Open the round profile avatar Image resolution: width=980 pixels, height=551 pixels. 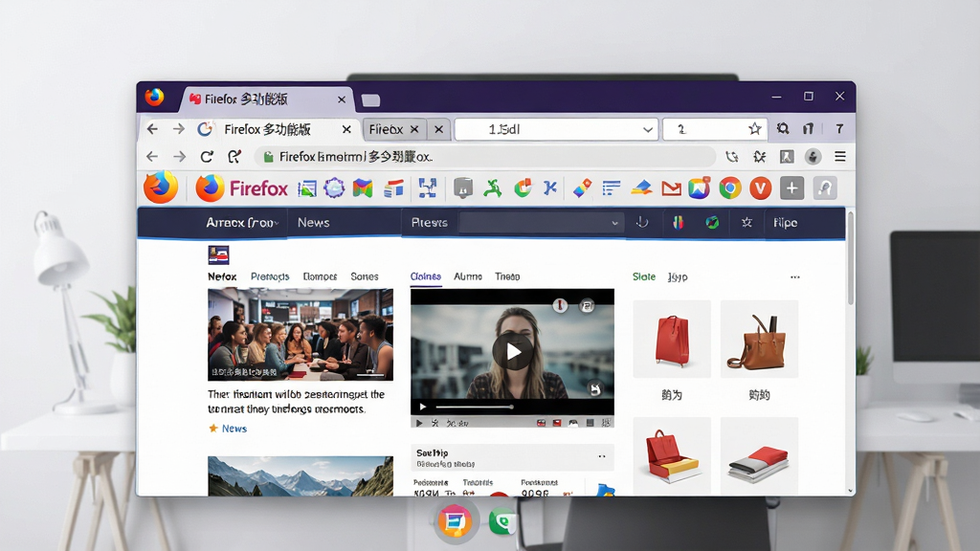click(x=813, y=156)
